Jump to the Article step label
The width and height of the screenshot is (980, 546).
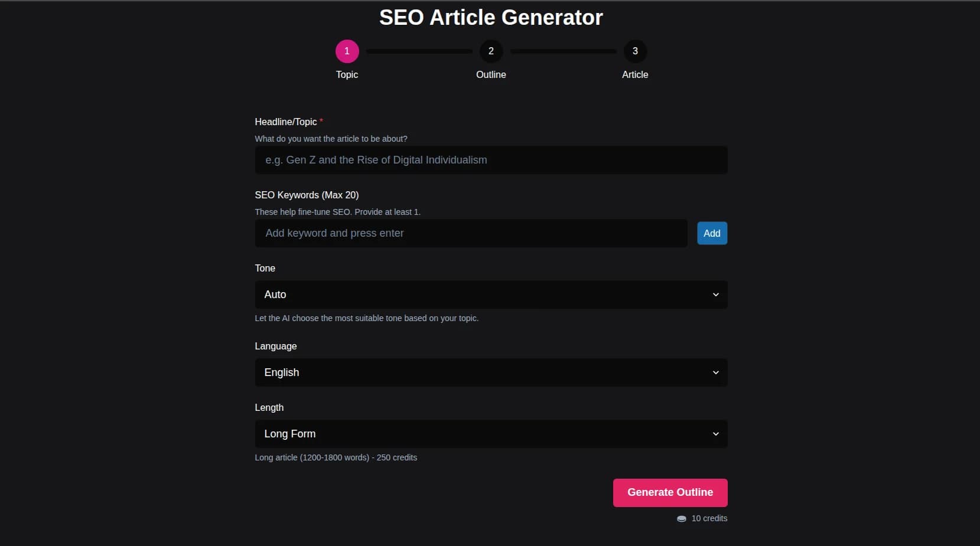pos(635,74)
